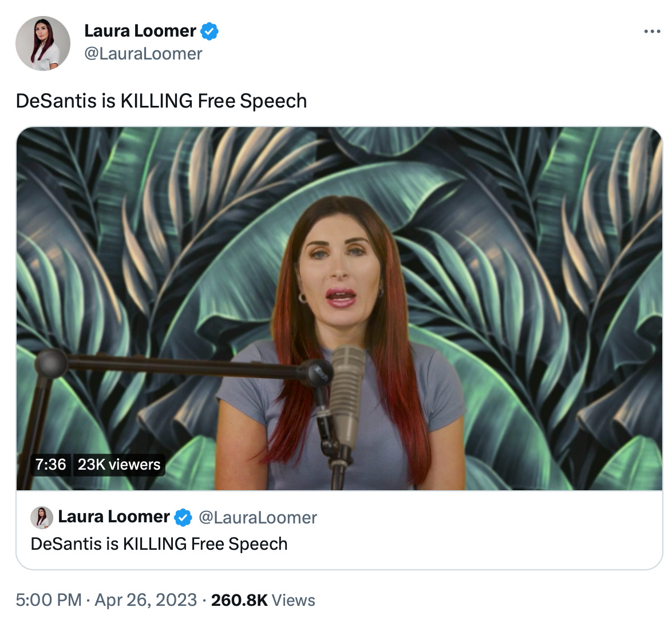The image size is (672, 619).
Task: Click the microphone shown in the video
Action: [x=347, y=395]
